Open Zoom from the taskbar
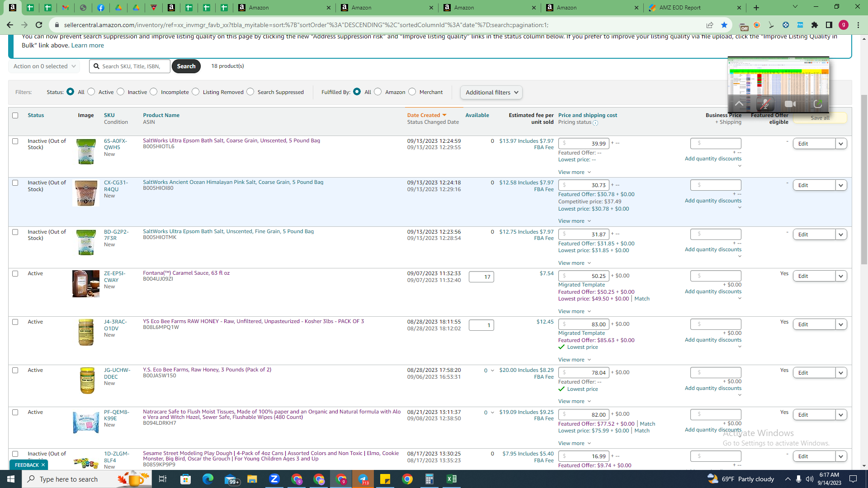Image resolution: width=868 pixels, height=488 pixels. click(x=274, y=479)
